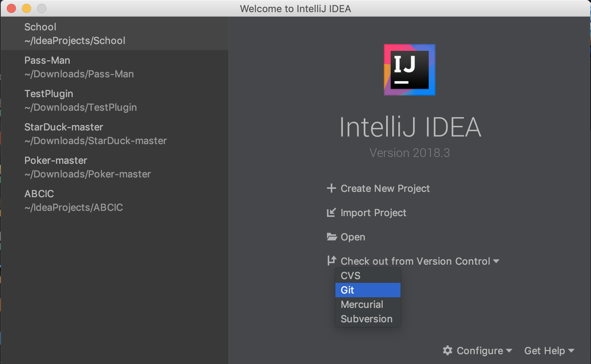Expand the Get Help dropdown arrow

click(571, 351)
